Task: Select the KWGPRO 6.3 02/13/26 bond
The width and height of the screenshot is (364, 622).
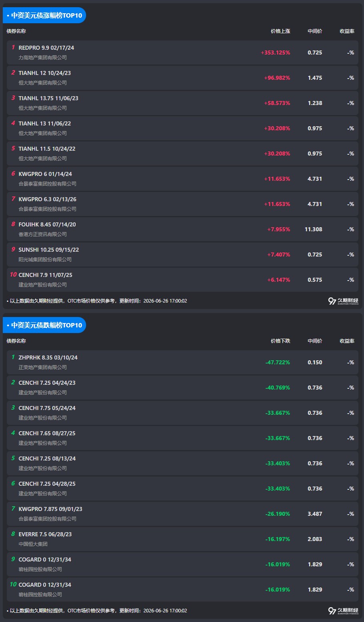Action: [x=183, y=204]
